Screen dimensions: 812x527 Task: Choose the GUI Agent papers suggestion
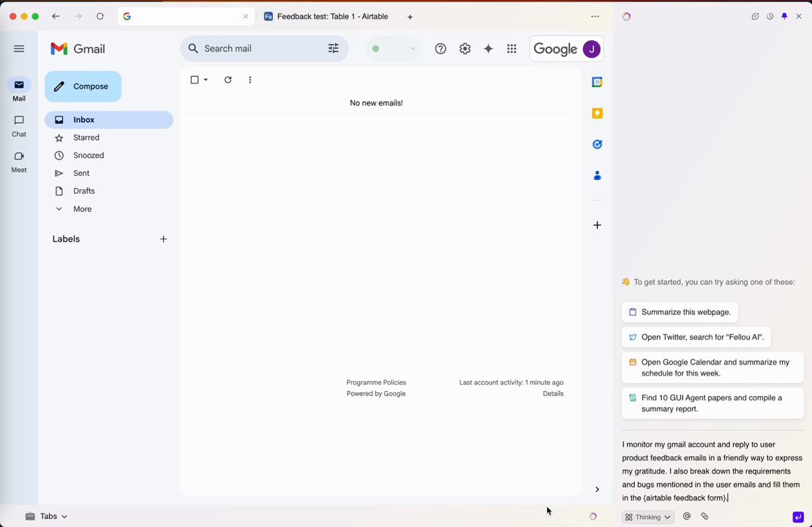coord(713,403)
